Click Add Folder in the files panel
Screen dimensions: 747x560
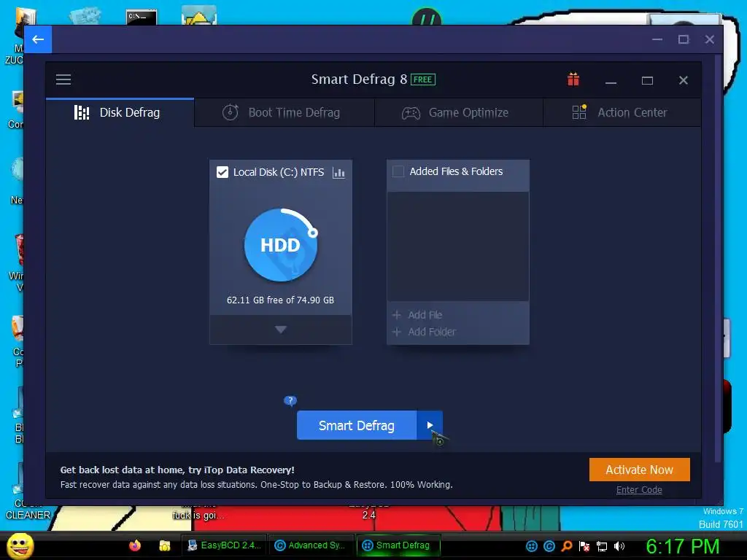click(x=424, y=332)
